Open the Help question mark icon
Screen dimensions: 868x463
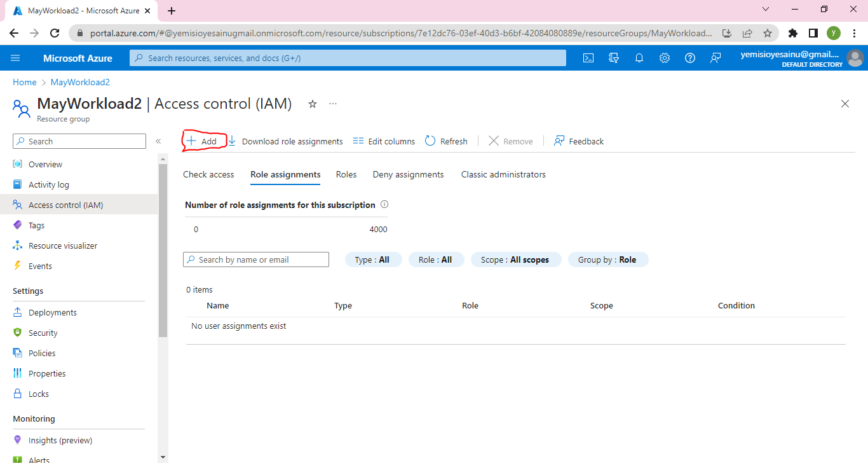690,58
